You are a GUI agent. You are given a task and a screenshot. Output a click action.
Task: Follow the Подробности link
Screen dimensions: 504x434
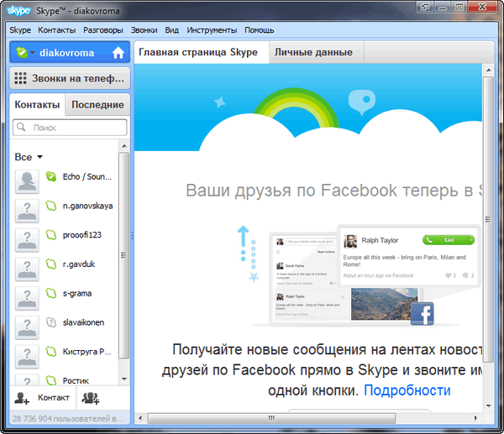[x=407, y=390]
